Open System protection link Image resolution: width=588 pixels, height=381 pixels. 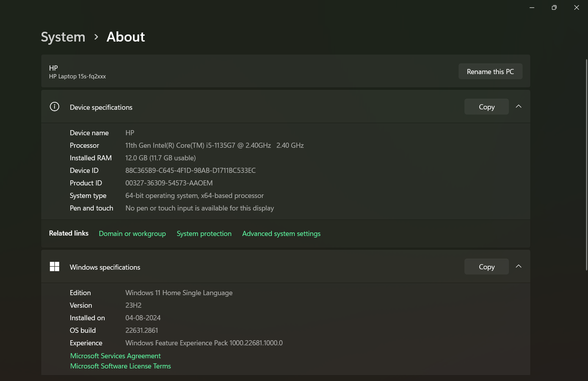click(x=204, y=234)
